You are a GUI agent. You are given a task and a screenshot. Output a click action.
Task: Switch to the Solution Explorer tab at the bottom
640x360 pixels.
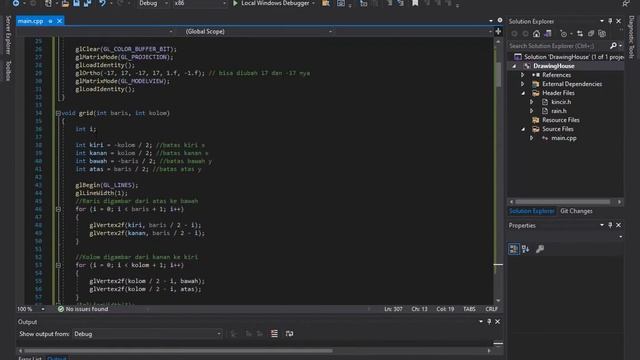pos(531,211)
